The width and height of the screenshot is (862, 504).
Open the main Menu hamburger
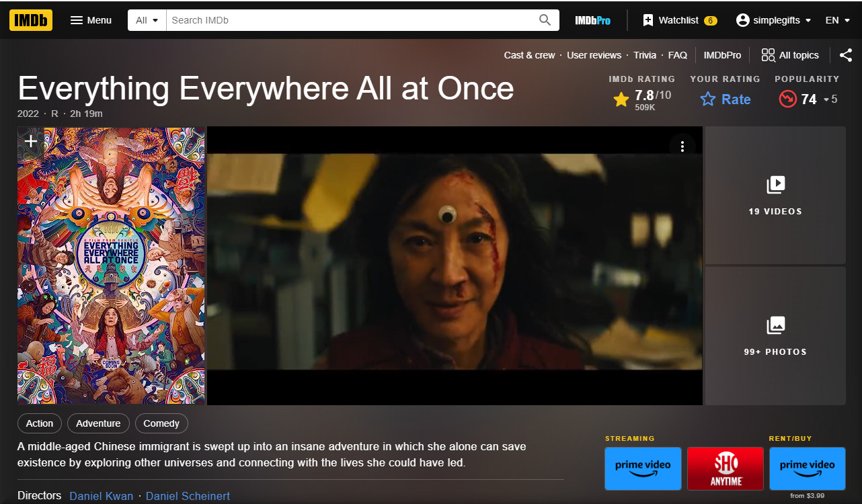click(x=91, y=20)
